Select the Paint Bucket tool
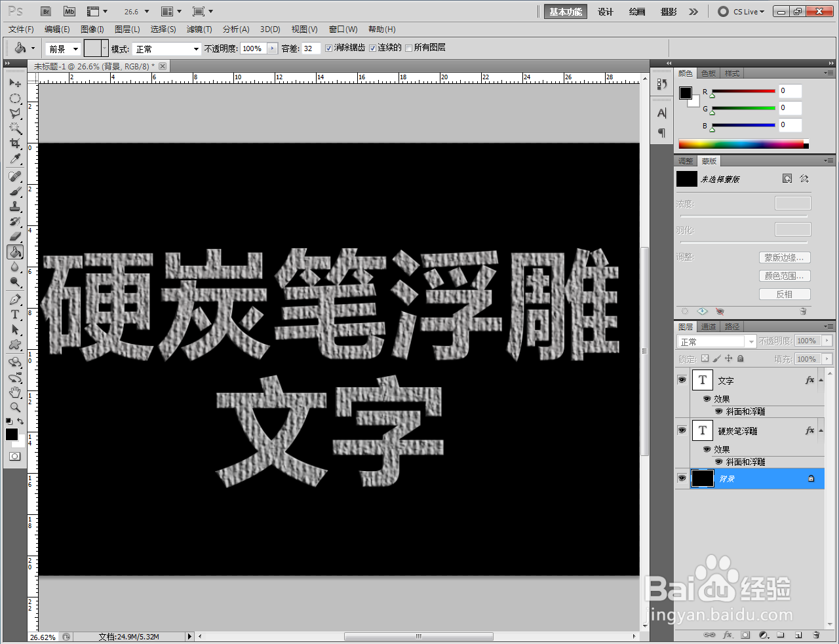The width and height of the screenshot is (839, 644). [14, 252]
